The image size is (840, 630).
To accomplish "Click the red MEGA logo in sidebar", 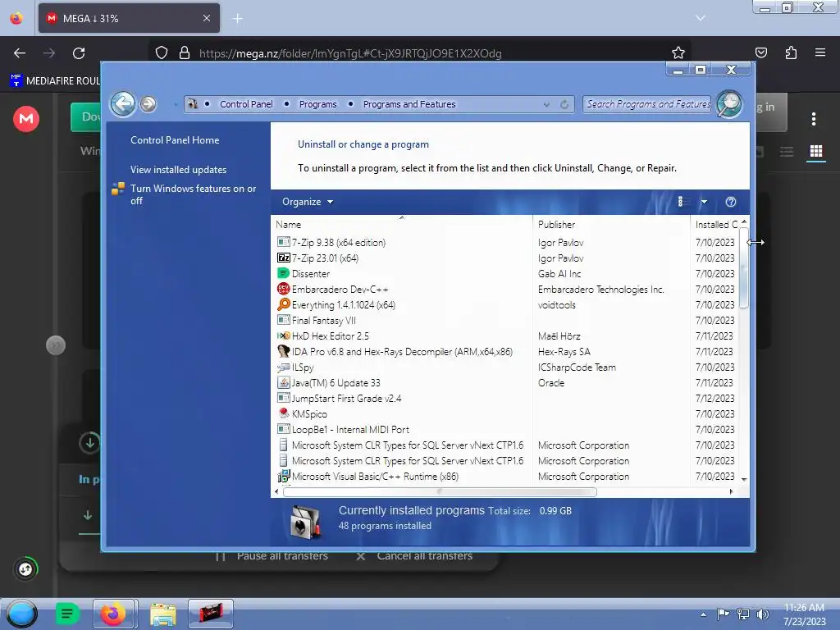I will [26, 118].
